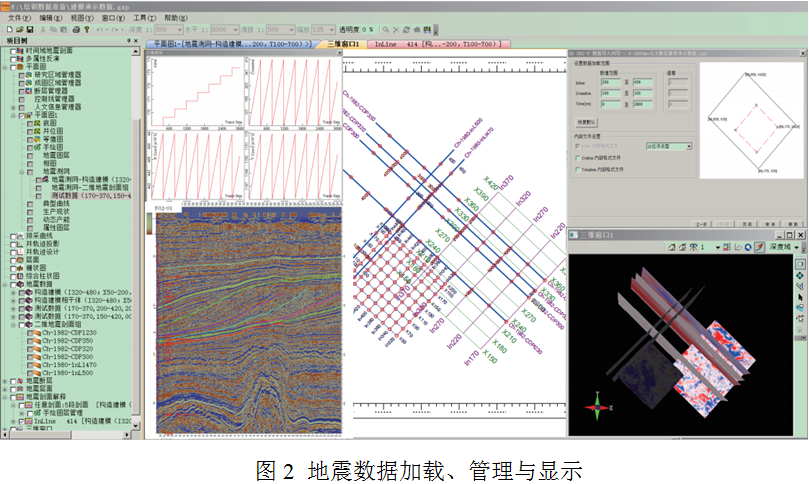Enable Crossline 内部格式文件 checkbox
Viewport: 809px width, 484px height.
click(578, 158)
